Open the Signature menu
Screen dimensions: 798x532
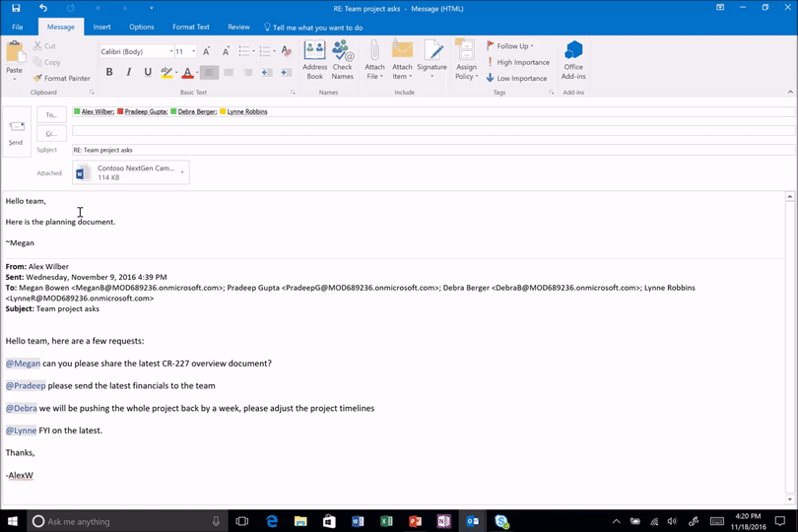point(432,60)
